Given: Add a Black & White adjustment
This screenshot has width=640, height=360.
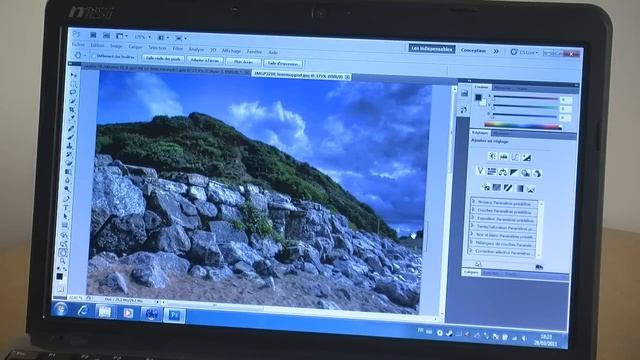Looking at the screenshot, I should [514, 172].
